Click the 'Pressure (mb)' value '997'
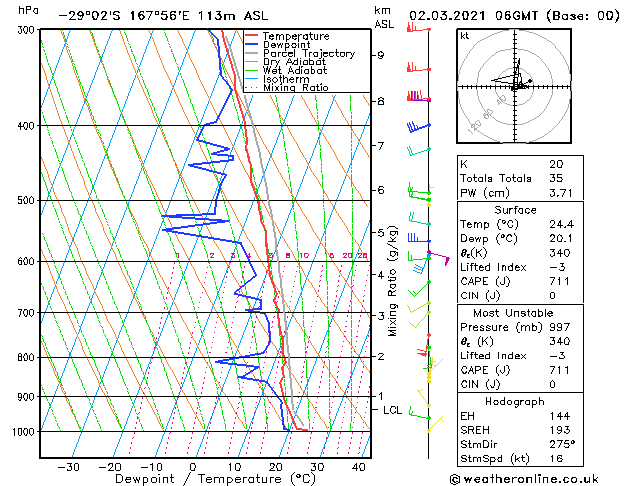The height and width of the screenshot is (486, 629). tap(560, 327)
